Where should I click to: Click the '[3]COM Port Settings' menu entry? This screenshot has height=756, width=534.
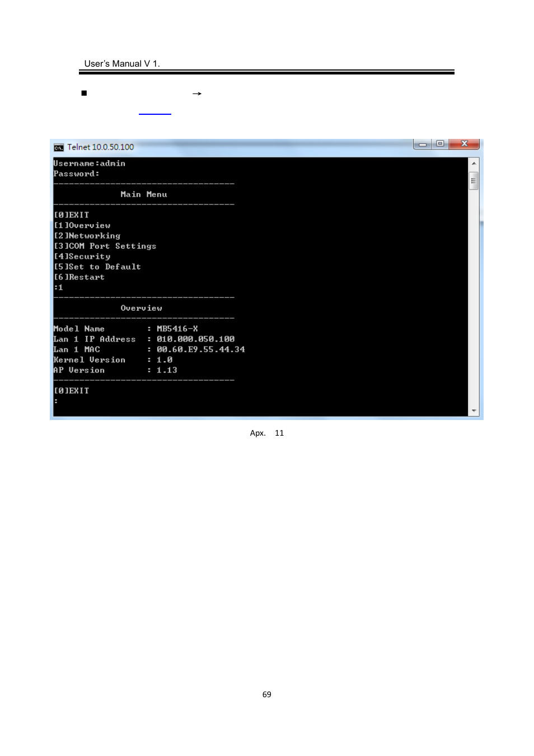click(105, 246)
